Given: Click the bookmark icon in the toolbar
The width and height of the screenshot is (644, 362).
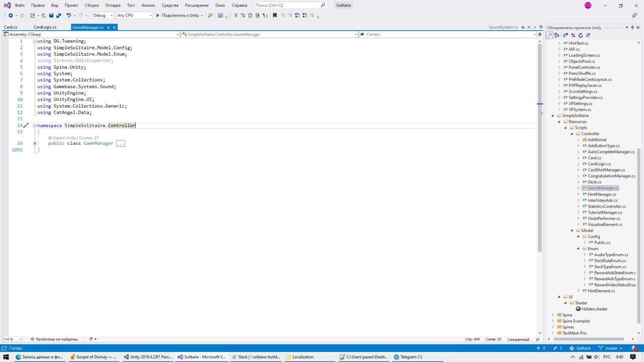Looking at the screenshot, I should click(275, 16).
